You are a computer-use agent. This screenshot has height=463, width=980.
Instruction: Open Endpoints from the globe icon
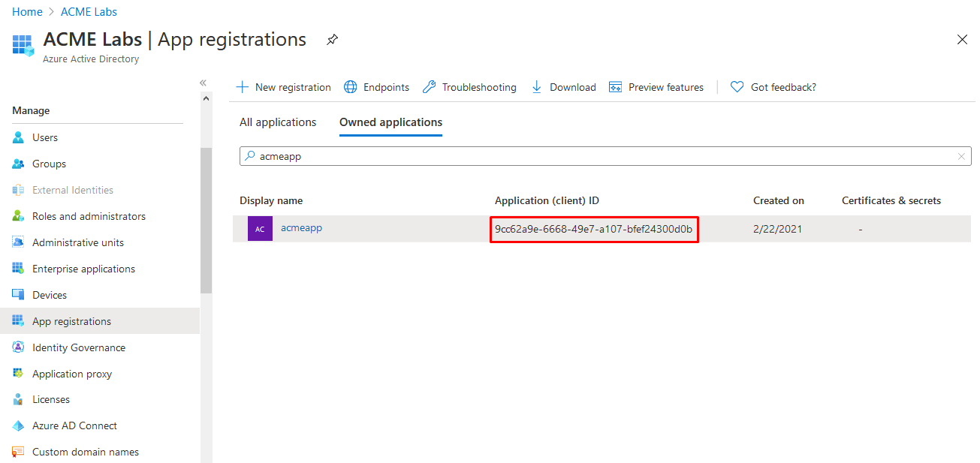tap(351, 87)
